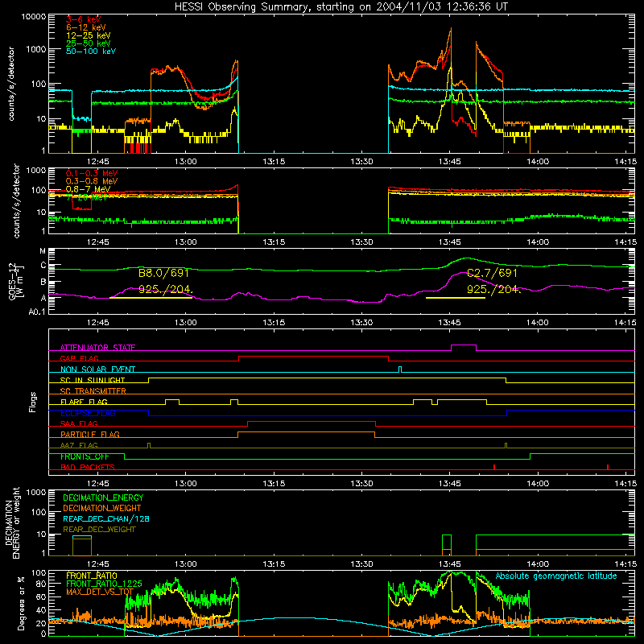Viewport: 644px width, 644px height.
Task: Select the BAD_PACKETS flag label
Action: (x=88, y=467)
